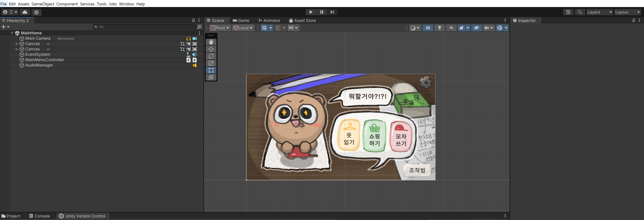Open the undo history icon near top right
This screenshot has width=644, height=220.
[568, 12]
